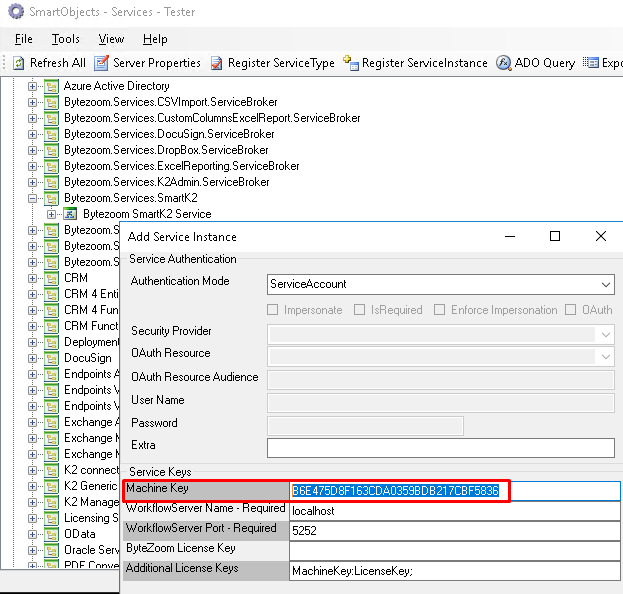
Task: Minimize the Add Service Instance dialog
Action: tap(510, 236)
